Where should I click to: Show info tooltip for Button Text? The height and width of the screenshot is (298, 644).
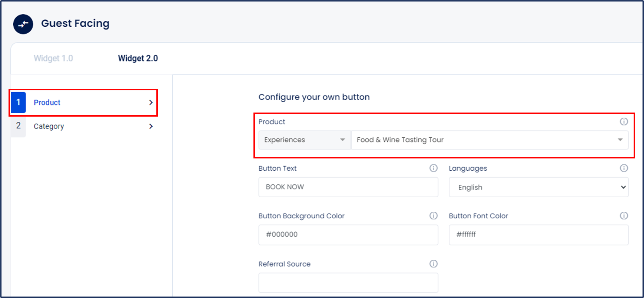tap(434, 168)
